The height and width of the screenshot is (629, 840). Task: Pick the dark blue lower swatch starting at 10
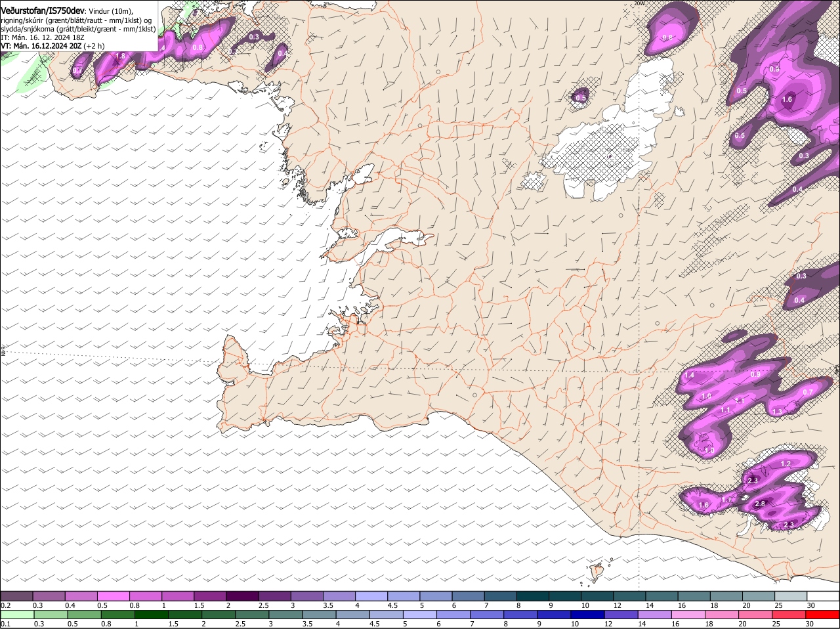coord(588,615)
